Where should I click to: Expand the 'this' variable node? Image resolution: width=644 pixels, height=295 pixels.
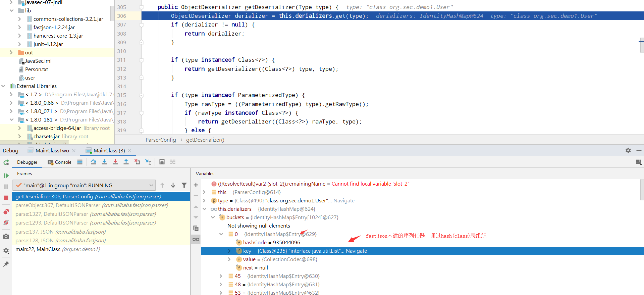click(204, 192)
